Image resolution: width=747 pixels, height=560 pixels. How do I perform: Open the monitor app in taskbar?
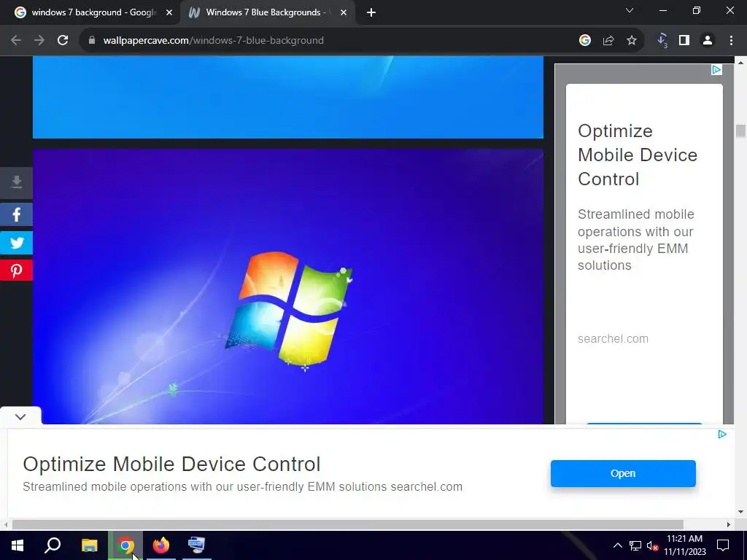pos(196,545)
